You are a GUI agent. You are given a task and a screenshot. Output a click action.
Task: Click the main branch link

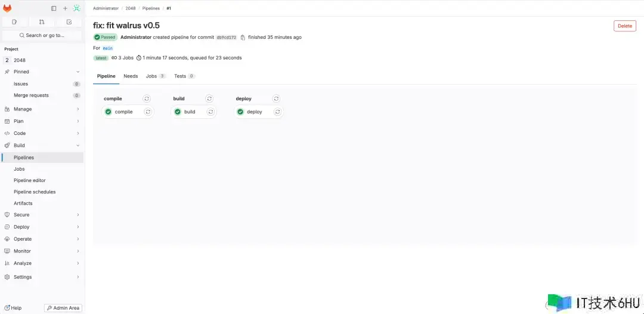point(107,48)
